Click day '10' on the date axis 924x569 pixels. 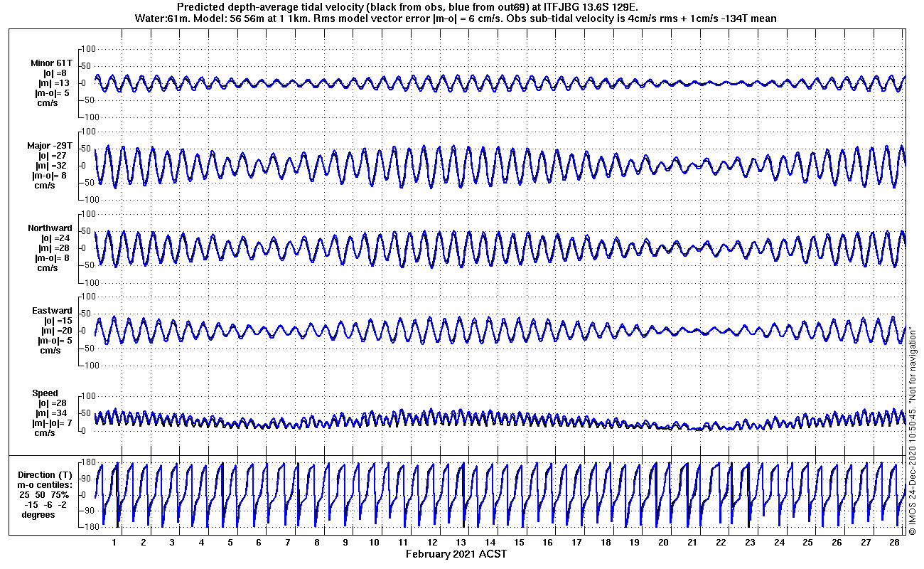(x=374, y=543)
